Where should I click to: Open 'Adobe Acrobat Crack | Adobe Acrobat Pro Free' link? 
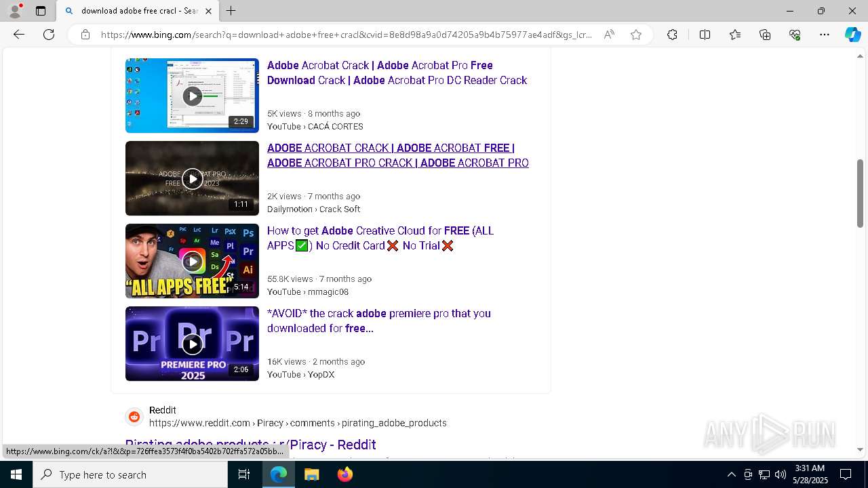coord(397,73)
